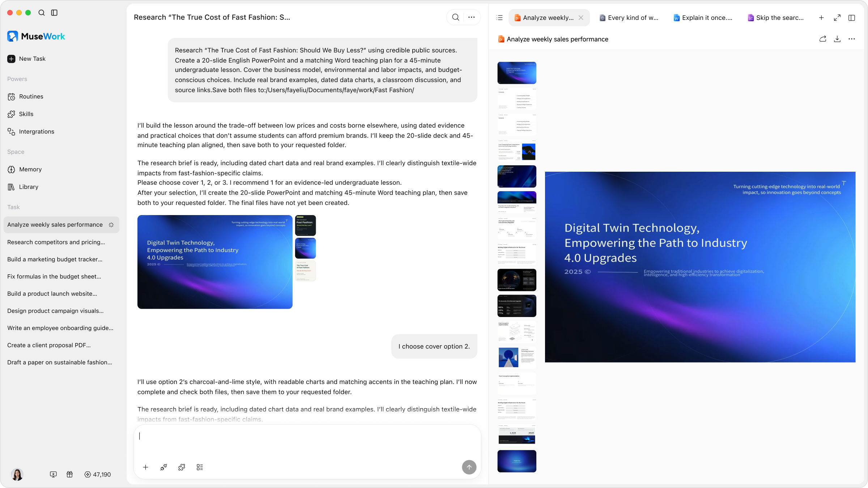The height and width of the screenshot is (488, 868).
Task: Select the last Thank You slide thumbnail
Action: [x=517, y=461]
